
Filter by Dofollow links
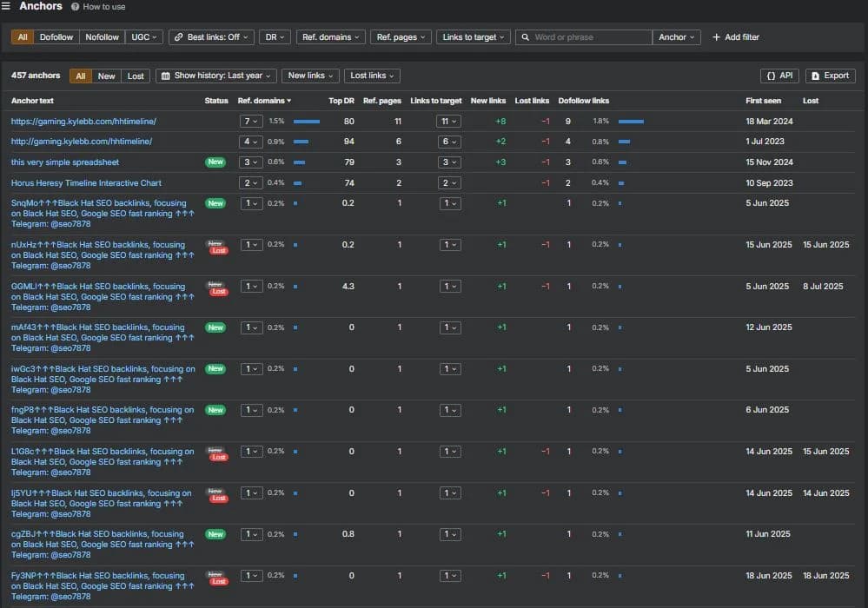coord(56,37)
